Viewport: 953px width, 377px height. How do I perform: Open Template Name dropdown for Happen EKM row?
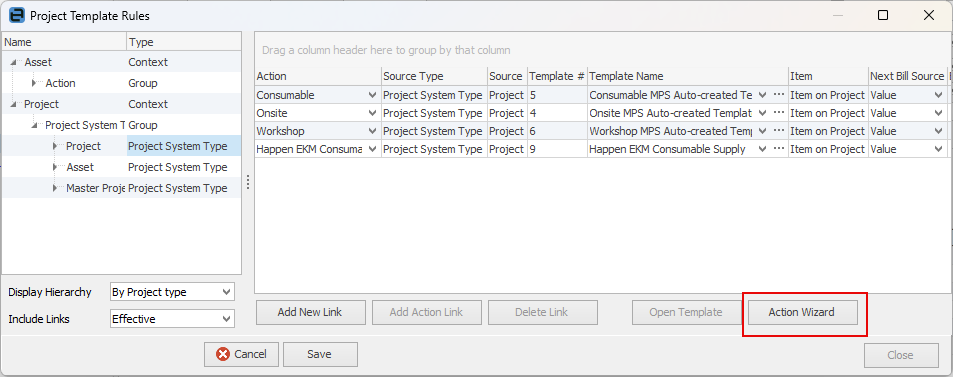click(x=762, y=149)
